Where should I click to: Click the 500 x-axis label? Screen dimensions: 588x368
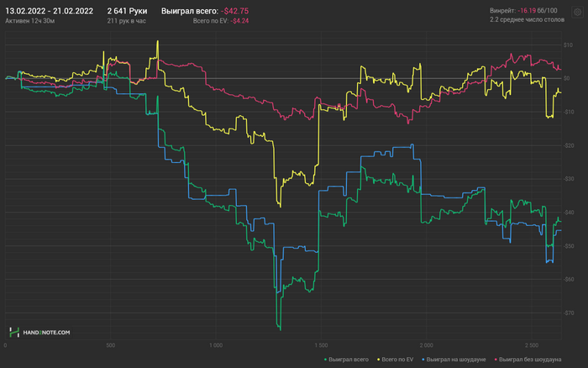[x=111, y=345]
